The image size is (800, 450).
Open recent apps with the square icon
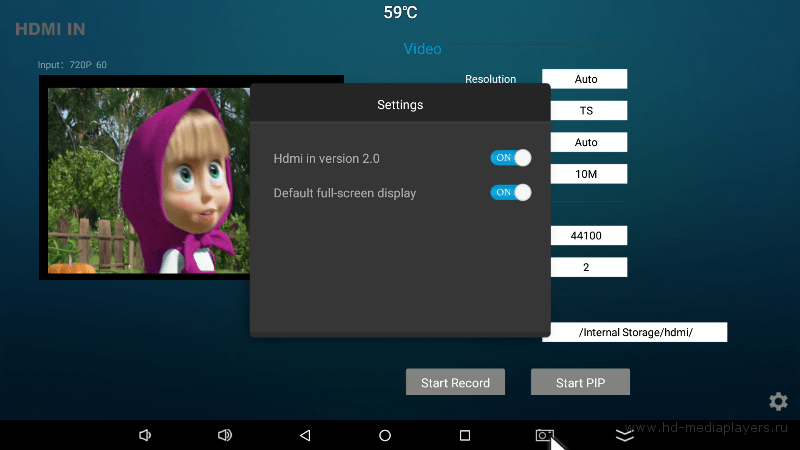click(465, 435)
